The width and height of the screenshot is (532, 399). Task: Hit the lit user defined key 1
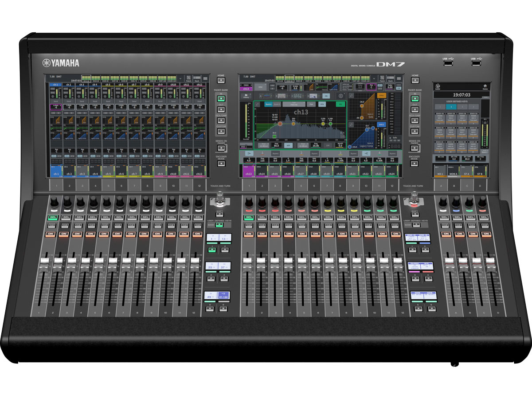pos(212,250)
